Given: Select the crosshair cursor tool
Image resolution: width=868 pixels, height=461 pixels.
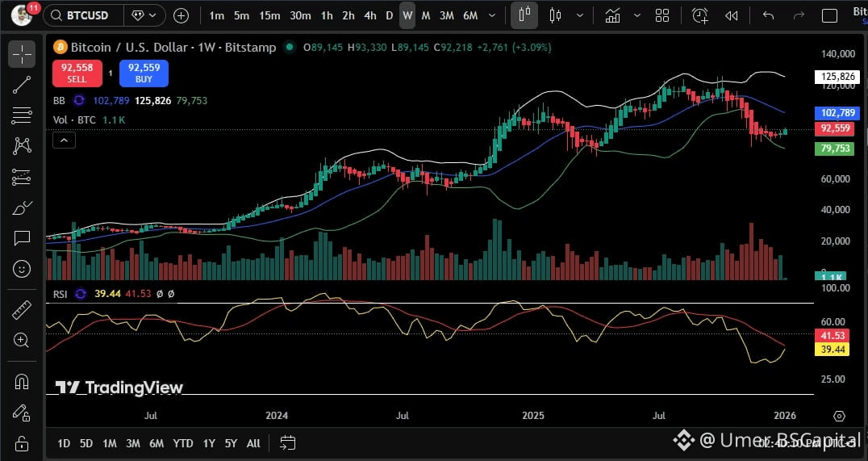Looking at the screenshot, I should [x=22, y=54].
